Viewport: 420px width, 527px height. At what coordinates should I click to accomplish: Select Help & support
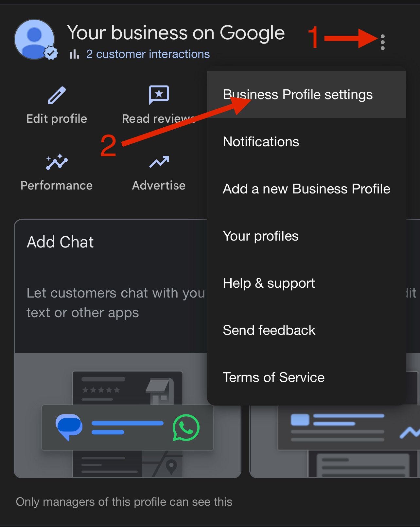[x=306, y=283]
